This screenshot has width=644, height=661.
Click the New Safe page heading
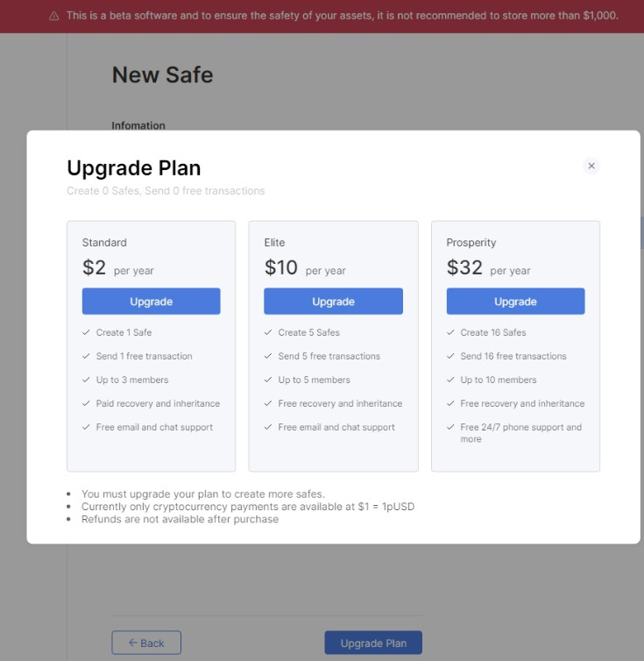coord(162,75)
